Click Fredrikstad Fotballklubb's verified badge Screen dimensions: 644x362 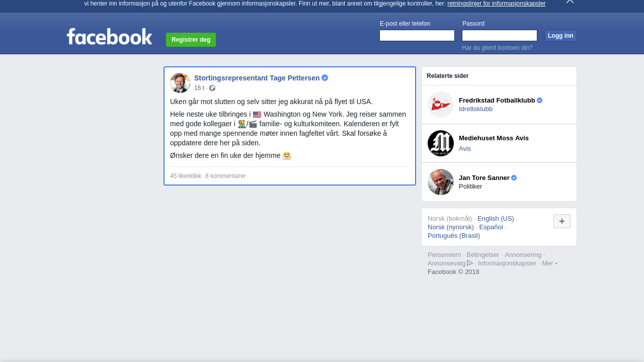click(x=540, y=101)
